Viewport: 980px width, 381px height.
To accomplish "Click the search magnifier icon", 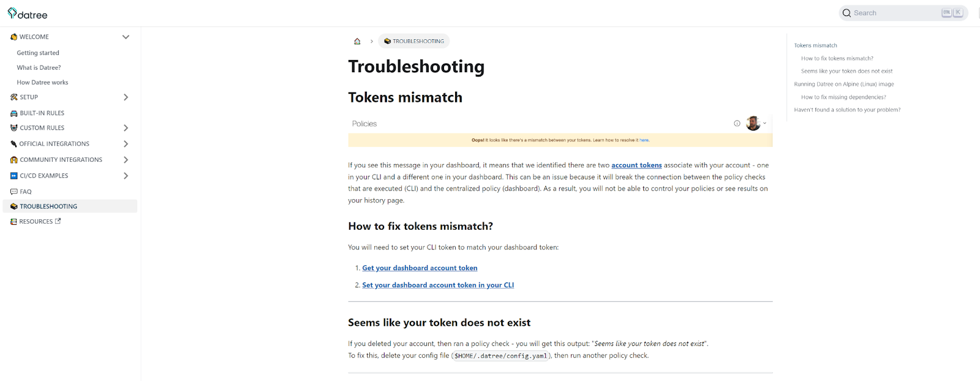I will coord(846,13).
